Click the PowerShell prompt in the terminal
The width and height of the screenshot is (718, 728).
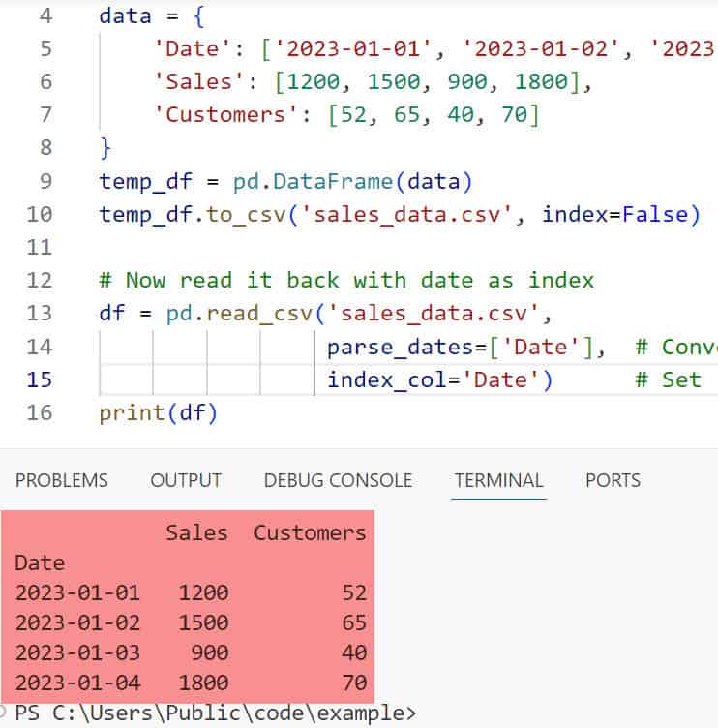pyautogui.click(x=213, y=714)
